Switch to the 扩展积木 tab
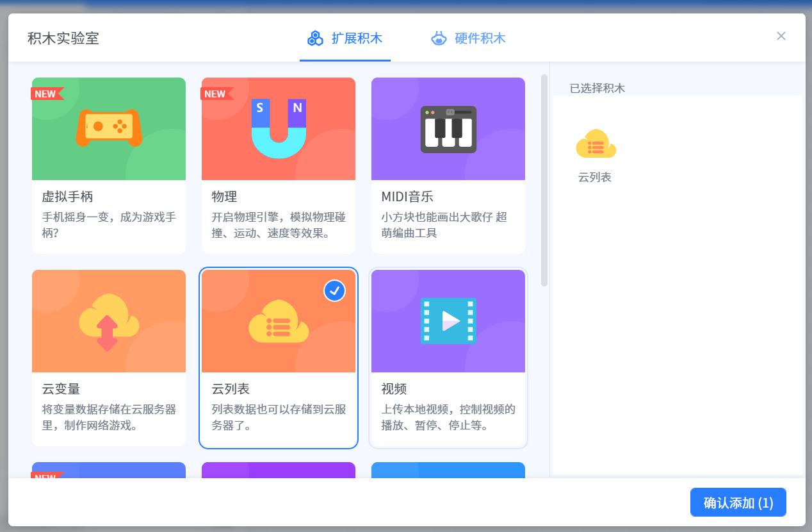The height and width of the screenshot is (532, 812). coord(345,38)
